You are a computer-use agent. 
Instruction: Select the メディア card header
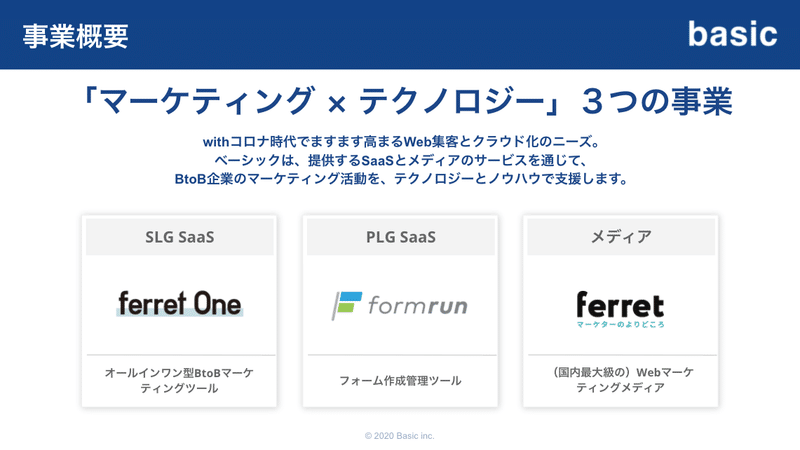[621, 237]
